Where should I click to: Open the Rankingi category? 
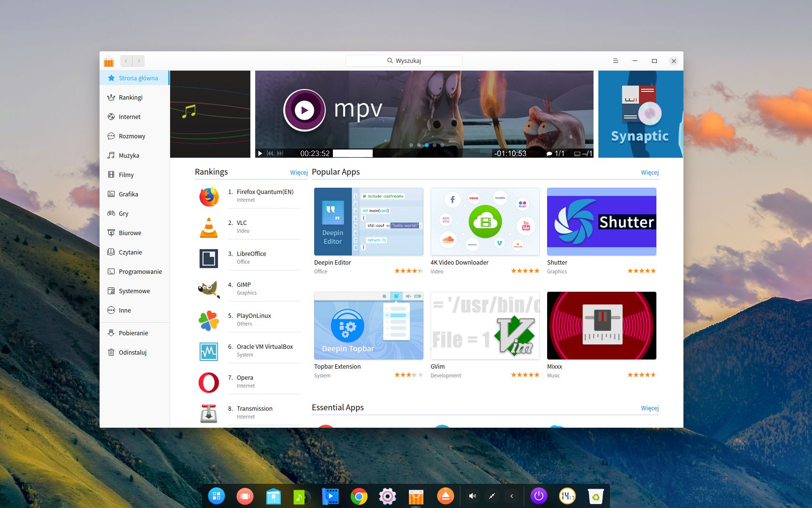click(134, 97)
